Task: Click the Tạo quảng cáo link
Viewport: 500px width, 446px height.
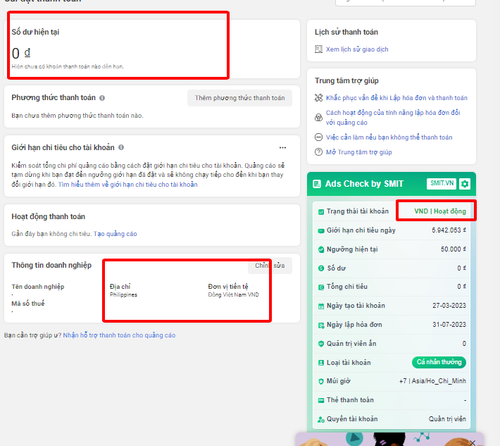Action: (x=115, y=234)
